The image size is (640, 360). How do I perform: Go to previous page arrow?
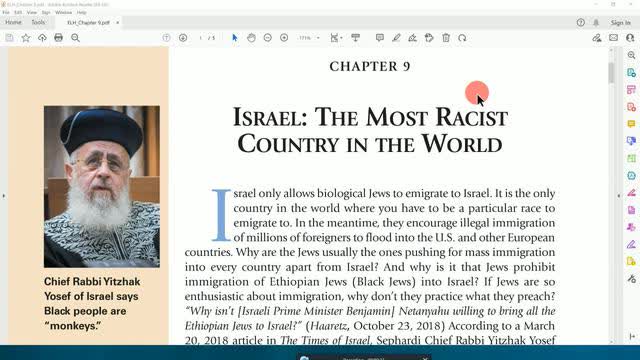(x=166, y=38)
